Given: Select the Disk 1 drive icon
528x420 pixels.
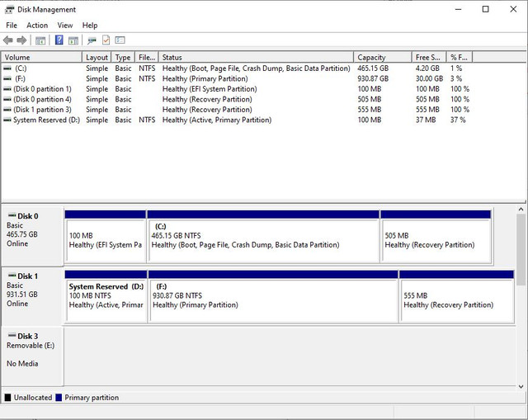Looking at the screenshot, I should 12,275.
